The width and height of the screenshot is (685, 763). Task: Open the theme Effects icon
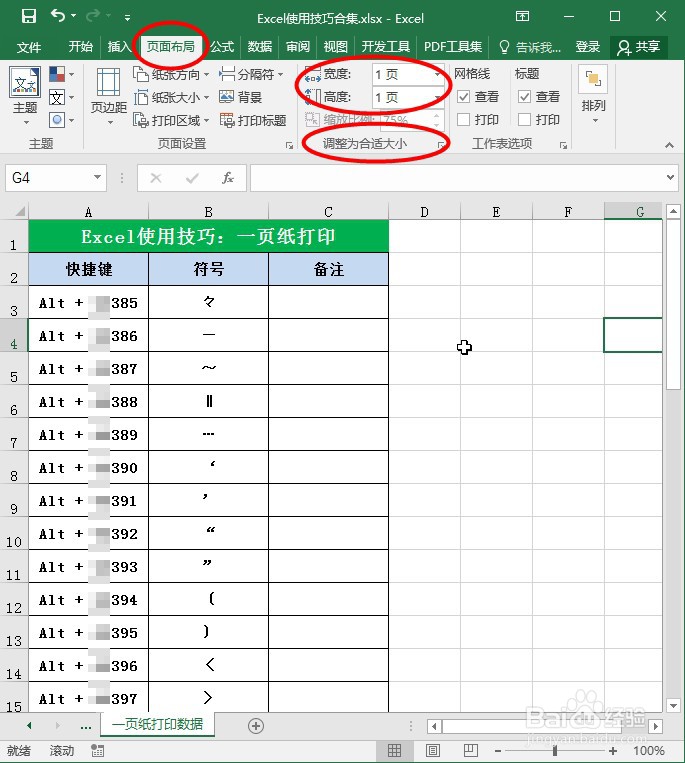pyautogui.click(x=61, y=120)
